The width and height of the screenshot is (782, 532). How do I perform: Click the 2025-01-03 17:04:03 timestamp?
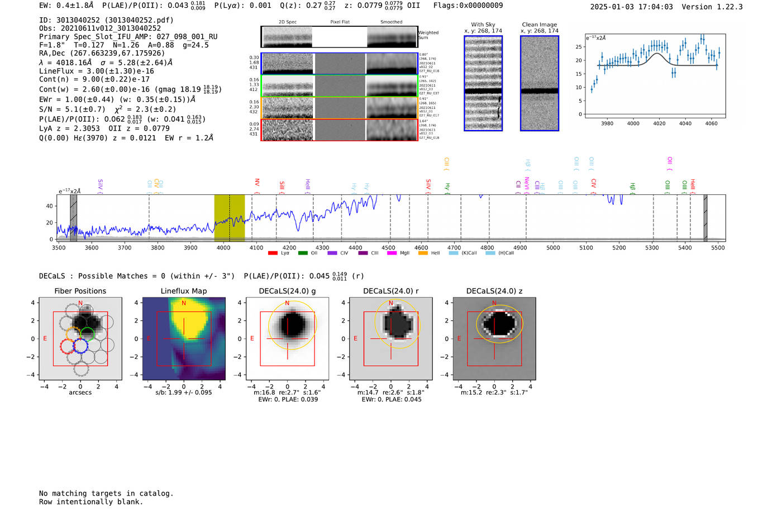[632, 7]
